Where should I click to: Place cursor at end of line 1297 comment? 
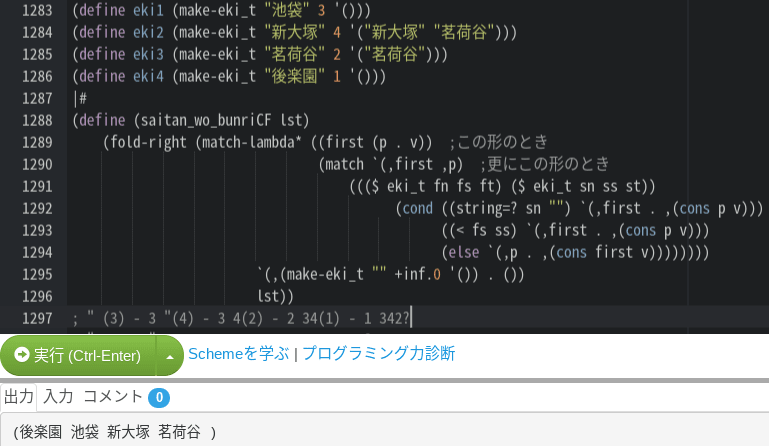point(410,318)
